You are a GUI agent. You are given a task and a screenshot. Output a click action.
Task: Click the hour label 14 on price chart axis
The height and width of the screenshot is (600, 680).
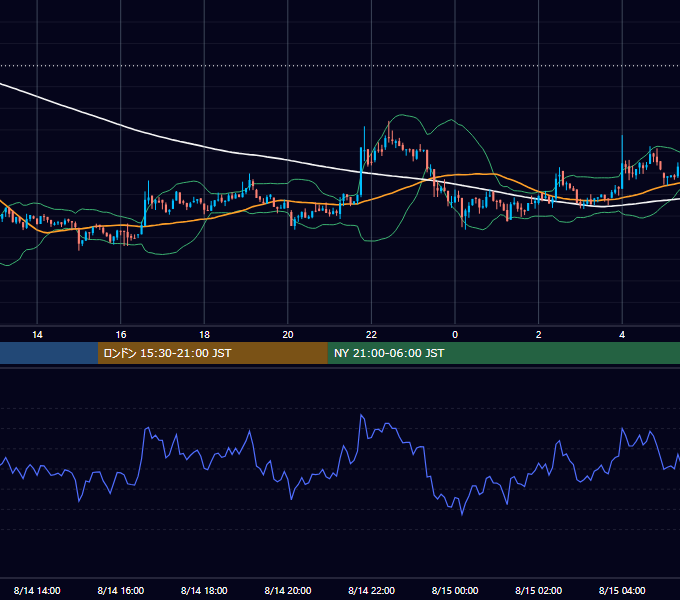point(37,335)
